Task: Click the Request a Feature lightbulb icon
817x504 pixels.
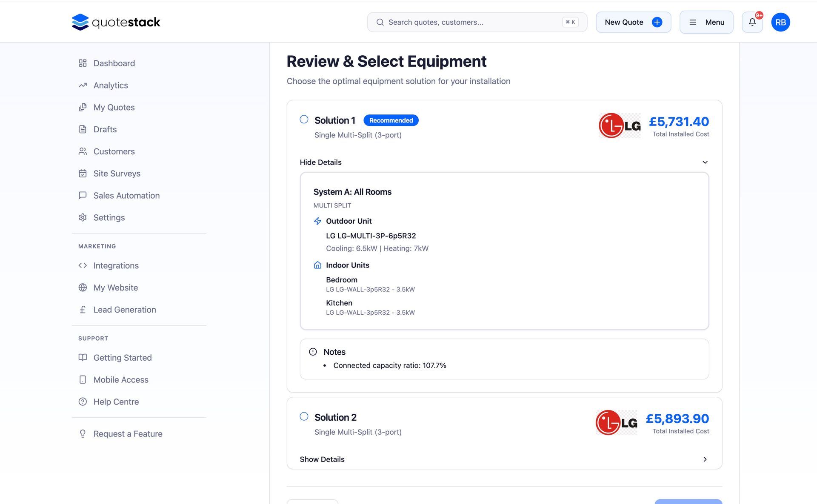Action: pos(83,434)
